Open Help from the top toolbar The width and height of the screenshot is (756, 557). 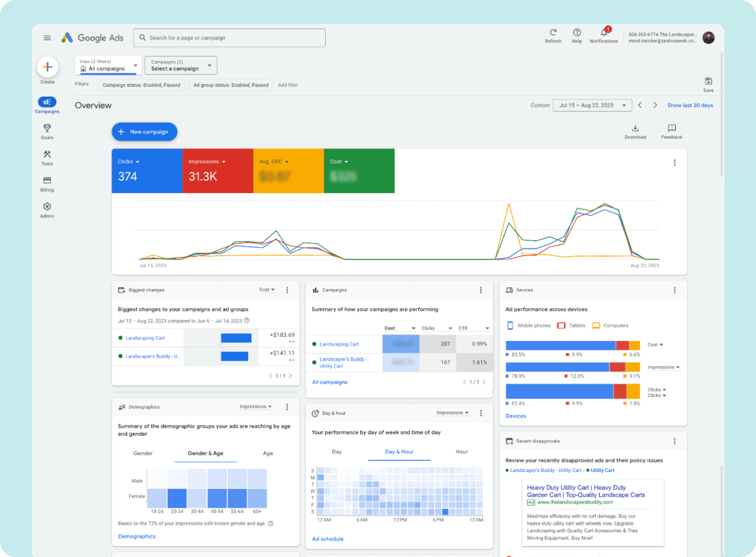coord(576,34)
